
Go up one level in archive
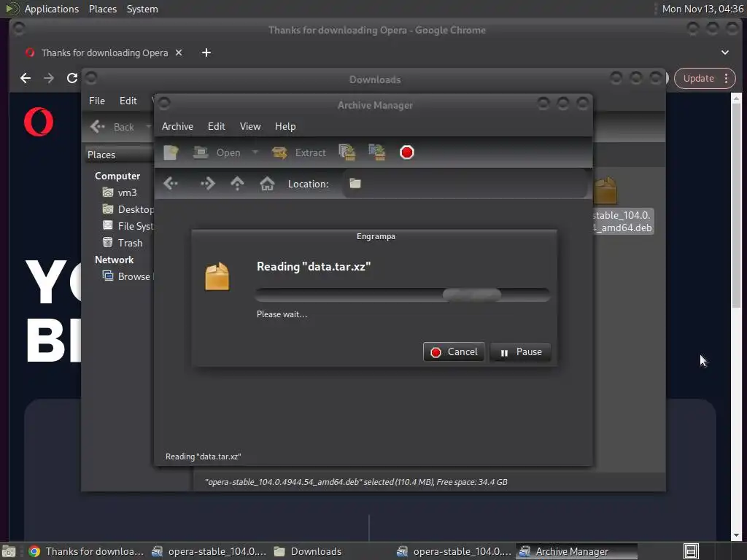tap(237, 183)
